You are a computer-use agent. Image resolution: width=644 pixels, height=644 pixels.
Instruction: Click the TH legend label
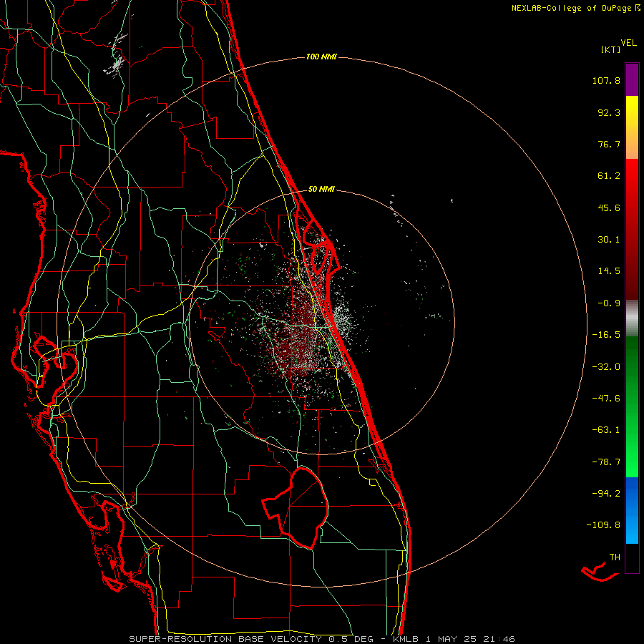point(615,557)
